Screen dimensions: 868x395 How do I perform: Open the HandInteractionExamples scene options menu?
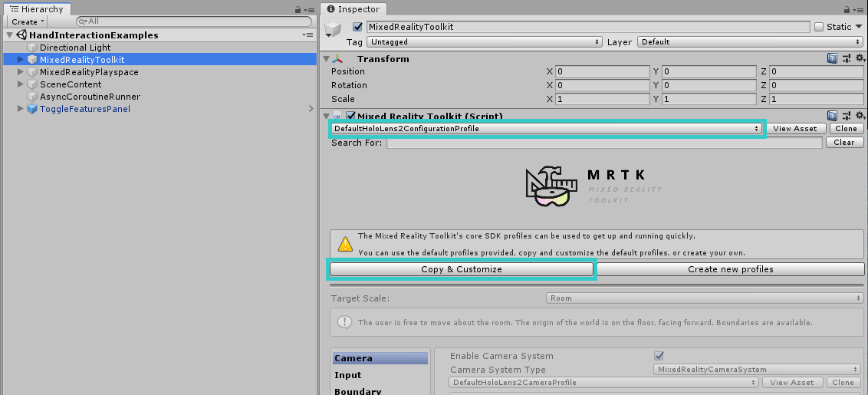[x=307, y=35]
